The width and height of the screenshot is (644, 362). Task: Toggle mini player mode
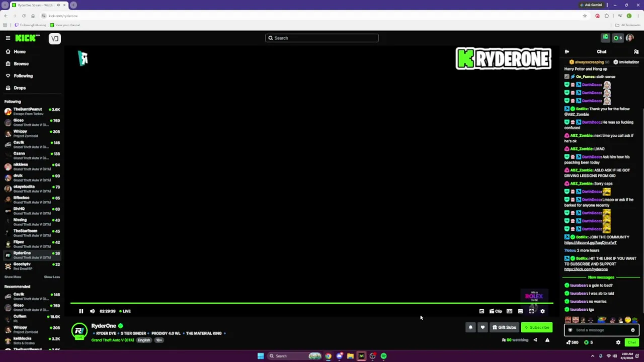tap(481, 311)
